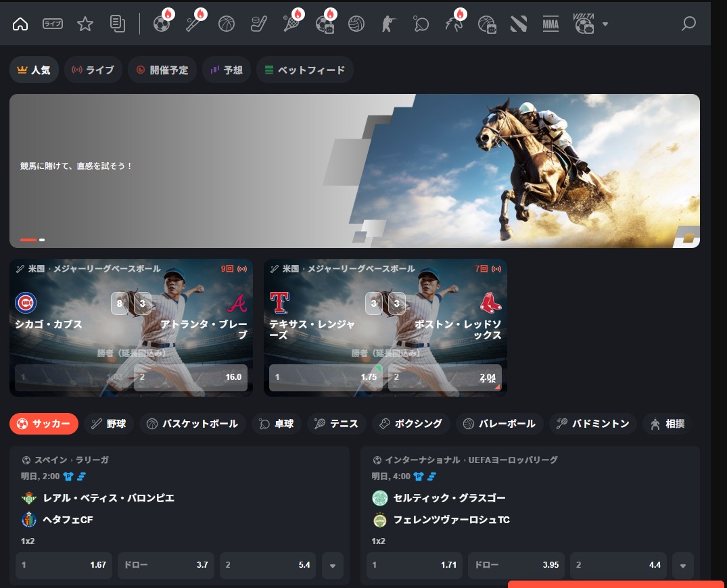Image resolution: width=727 pixels, height=588 pixels.
Task: Open フェレンツヴァーロシュTC team row
Action: [452, 520]
